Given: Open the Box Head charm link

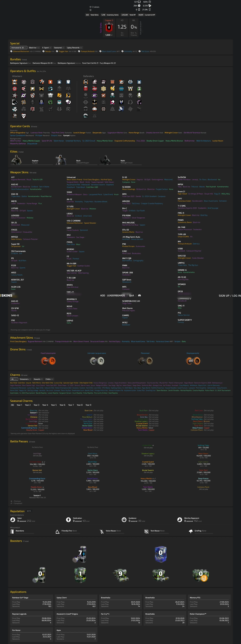Looking at the screenshot, I should click(14, 383).
